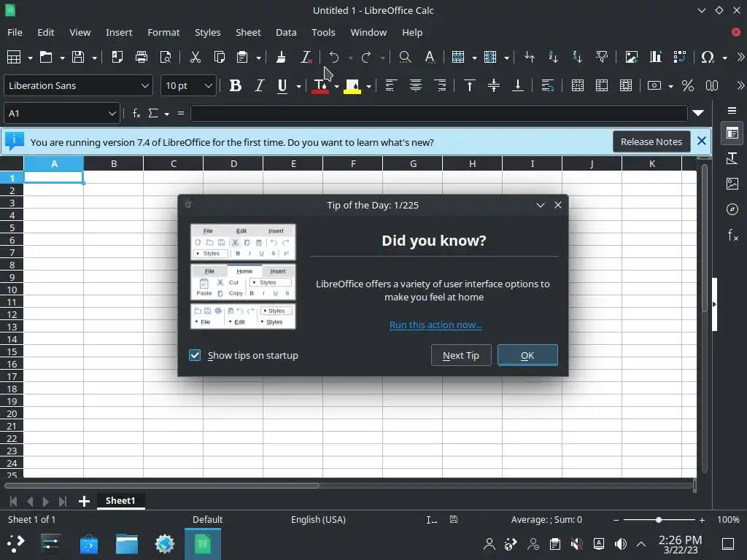Open the sidebar Functions fx icon

[x=732, y=234]
